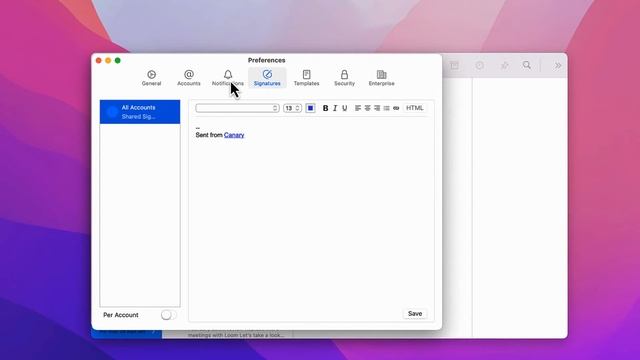Screen dimensions: 640x360
Task: Open the Security preferences tab
Action: [x=344, y=78]
